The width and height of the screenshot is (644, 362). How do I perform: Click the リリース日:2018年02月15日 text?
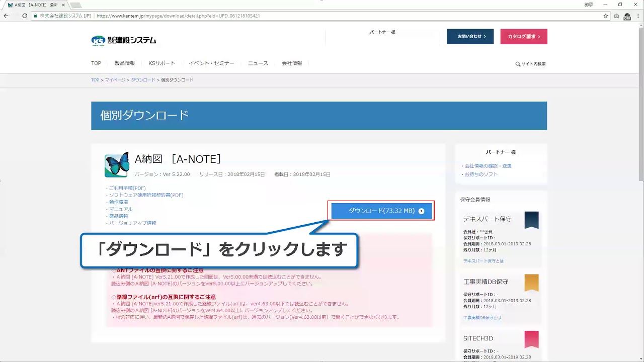click(x=232, y=174)
